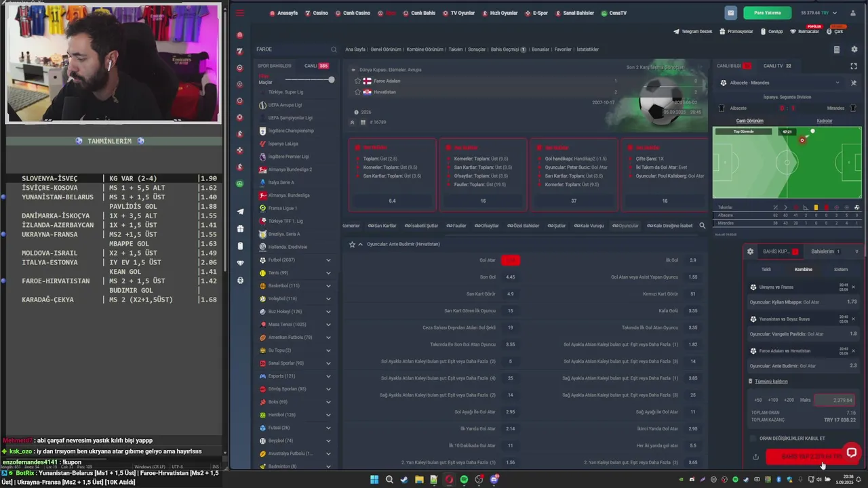Open the Kadrolar lineup link
The image size is (868, 488).
[x=825, y=121]
